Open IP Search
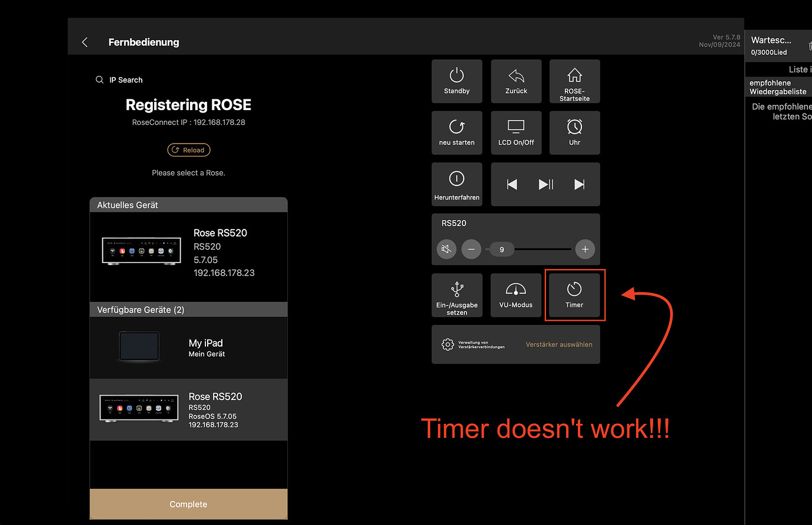Viewport: 812px width, 525px height. 119,80
